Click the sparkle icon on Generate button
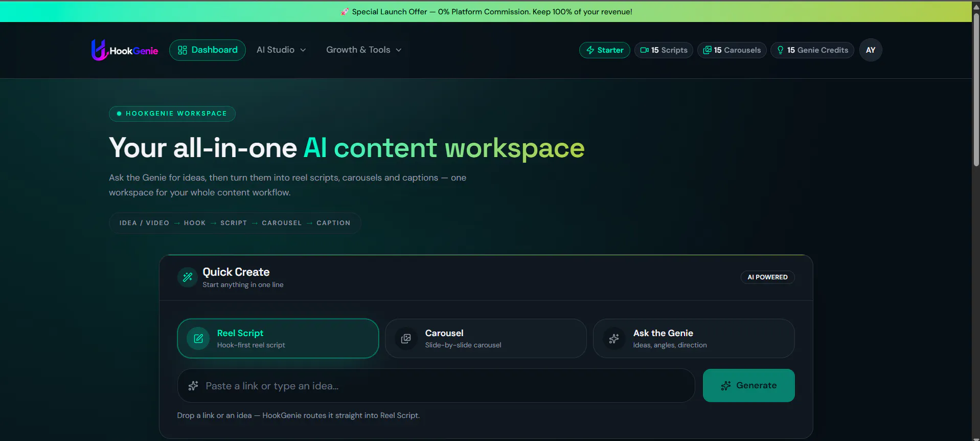Image resolution: width=980 pixels, height=441 pixels. (726, 386)
